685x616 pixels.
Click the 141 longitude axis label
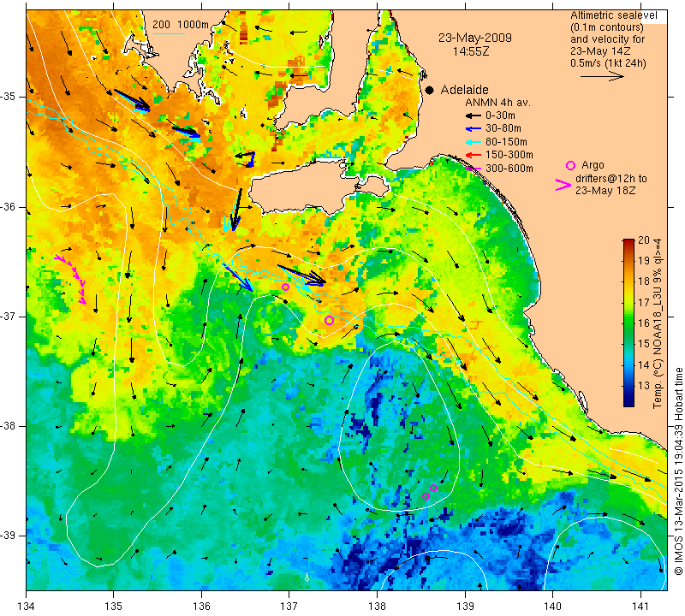tap(640, 607)
